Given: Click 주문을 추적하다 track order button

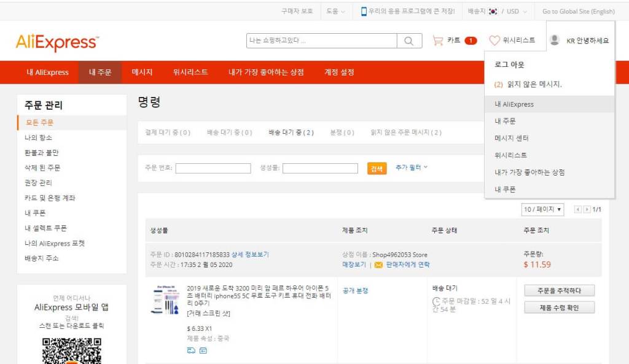Looking at the screenshot, I should (x=559, y=290).
